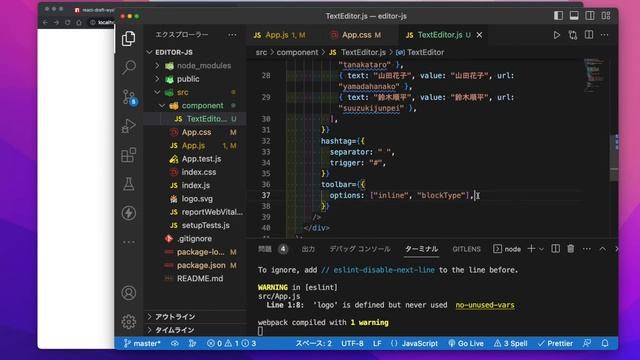Click errors and warnings count in status bar
640x360 pixels.
click(231, 344)
